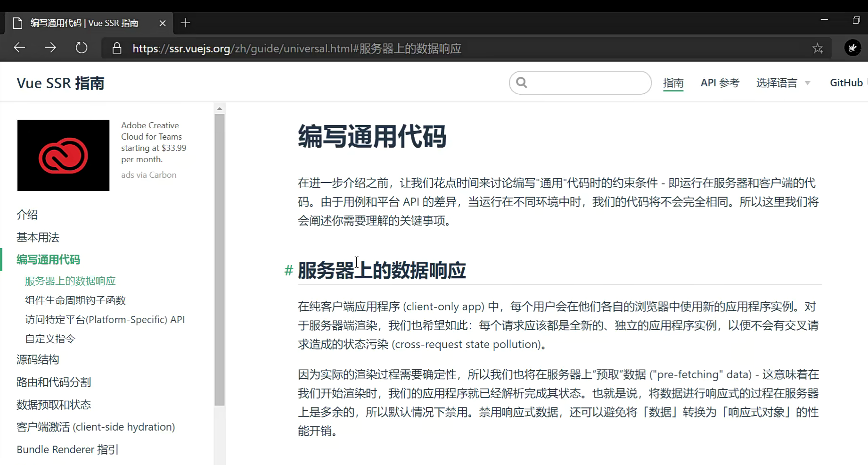Image resolution: width=868 pixels, height=465 pixels.
Task: Click the browser back arrow
Action: (x=19, y=48)
